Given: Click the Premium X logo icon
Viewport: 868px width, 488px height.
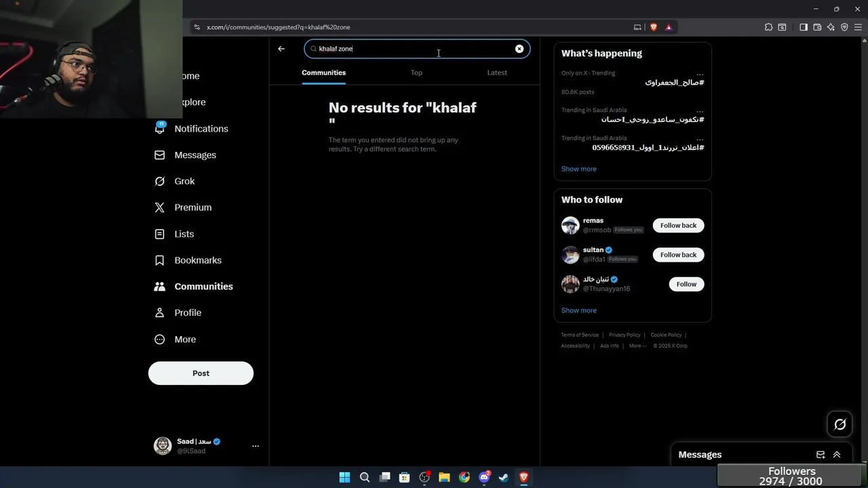Looking at the screenshot, I should tap(160, 207).
